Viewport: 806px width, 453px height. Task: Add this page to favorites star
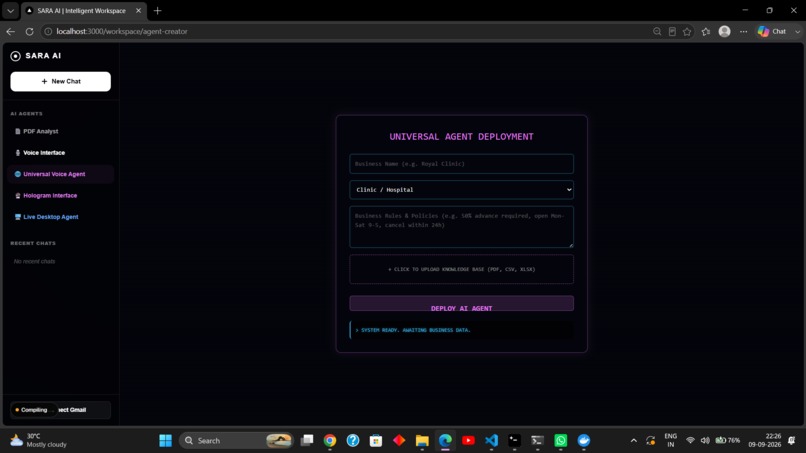(x=687, y=31)
